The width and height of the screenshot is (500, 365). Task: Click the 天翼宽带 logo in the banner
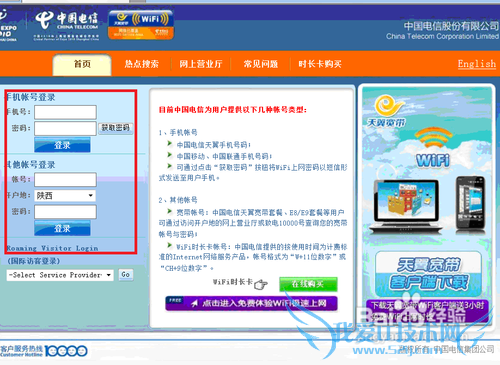(x=387, y=112)
